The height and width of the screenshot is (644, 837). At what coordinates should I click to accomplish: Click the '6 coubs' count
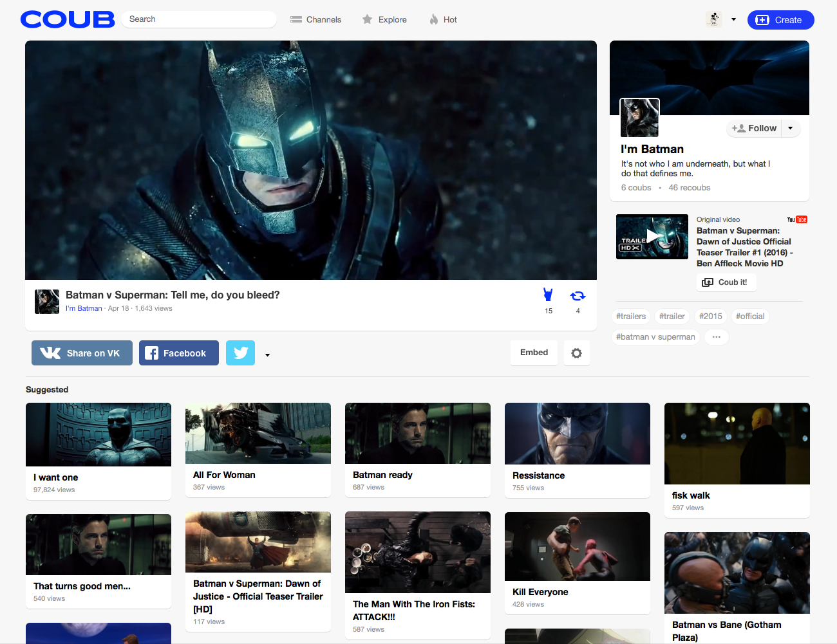(x=636, y=188)
